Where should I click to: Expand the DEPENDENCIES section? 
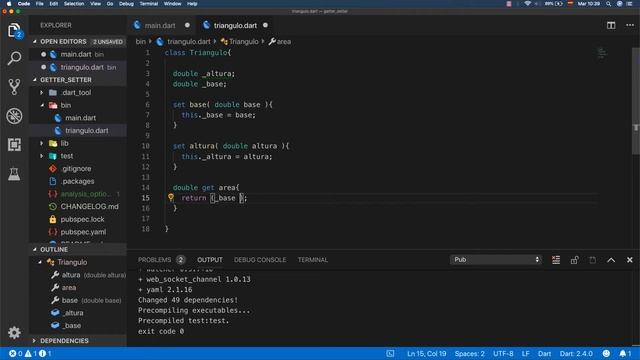tap(78, 340)
